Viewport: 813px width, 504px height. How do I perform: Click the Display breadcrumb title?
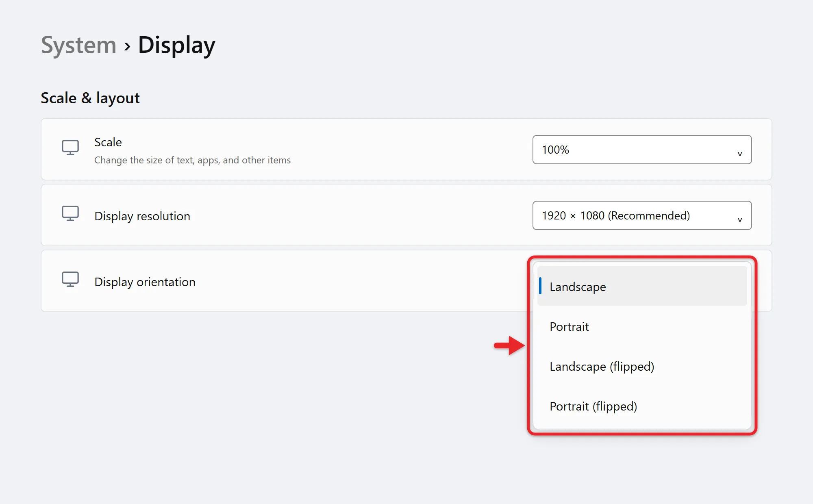pos(176,46)
